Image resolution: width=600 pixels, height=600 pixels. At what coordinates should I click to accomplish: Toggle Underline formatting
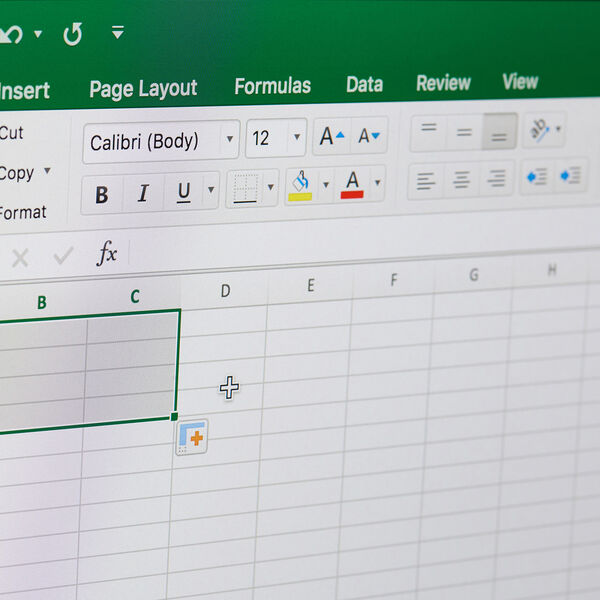click(184, 191)
